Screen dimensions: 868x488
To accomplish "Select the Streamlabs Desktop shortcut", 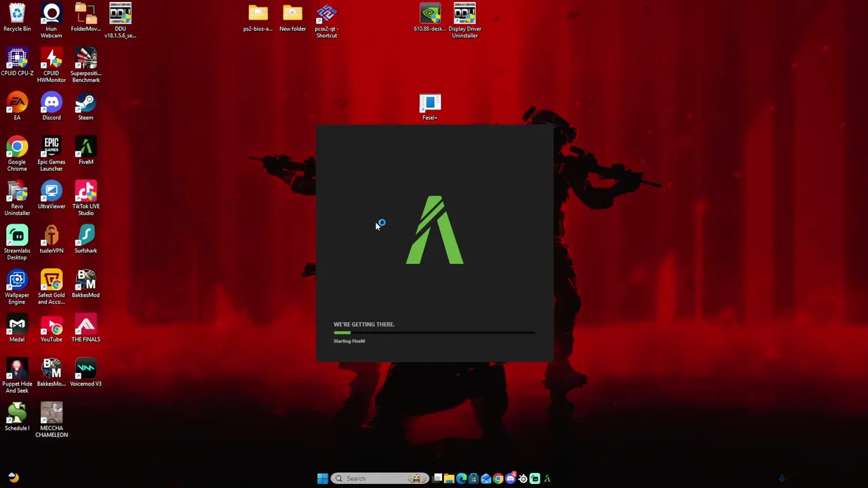I will [17, 243].
